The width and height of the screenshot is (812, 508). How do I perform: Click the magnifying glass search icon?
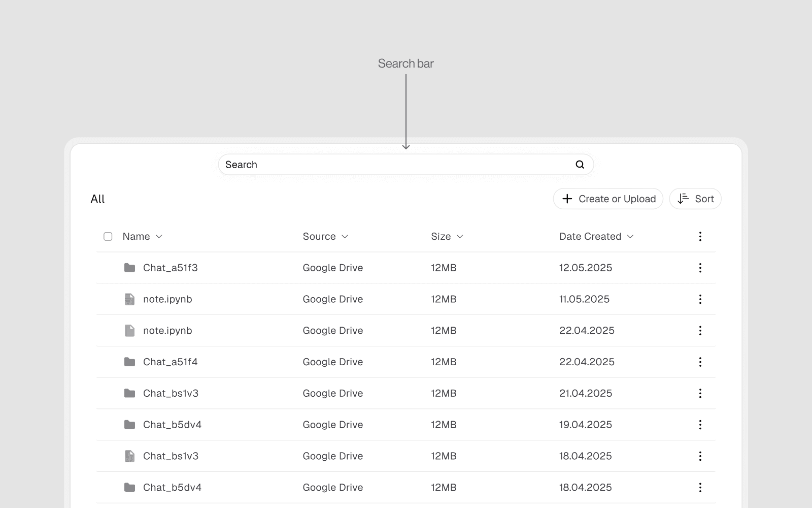point(580,165)
